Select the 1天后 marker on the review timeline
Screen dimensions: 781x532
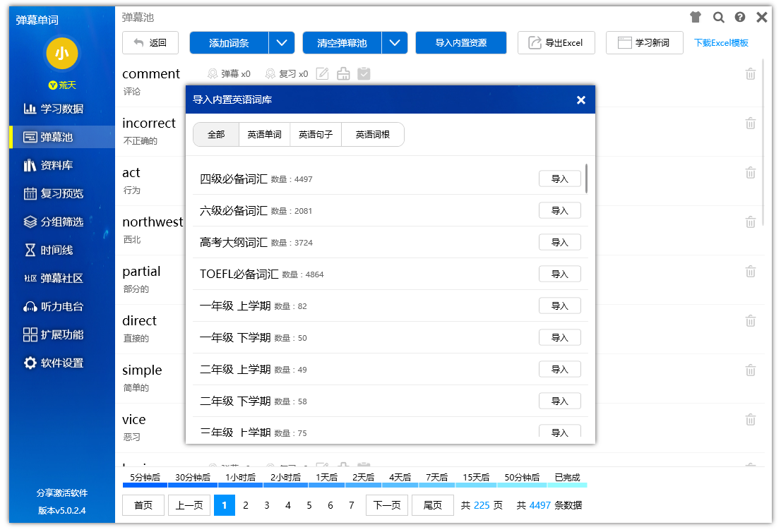tap(326, 477)
